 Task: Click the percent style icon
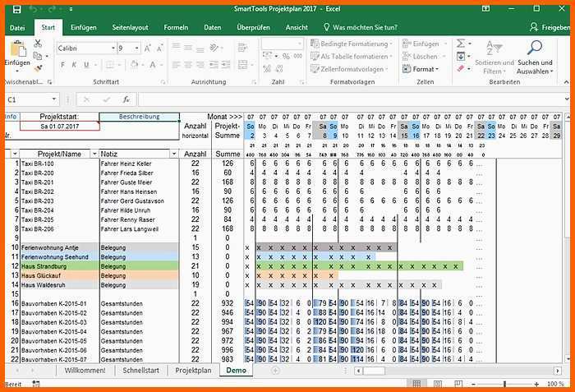[286, 56]
